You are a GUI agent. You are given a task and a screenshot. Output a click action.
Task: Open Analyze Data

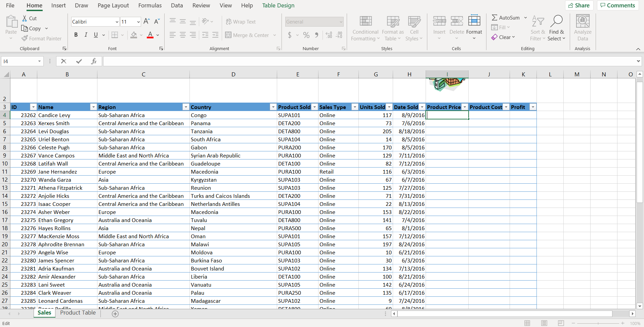click(x=583, y=28)
